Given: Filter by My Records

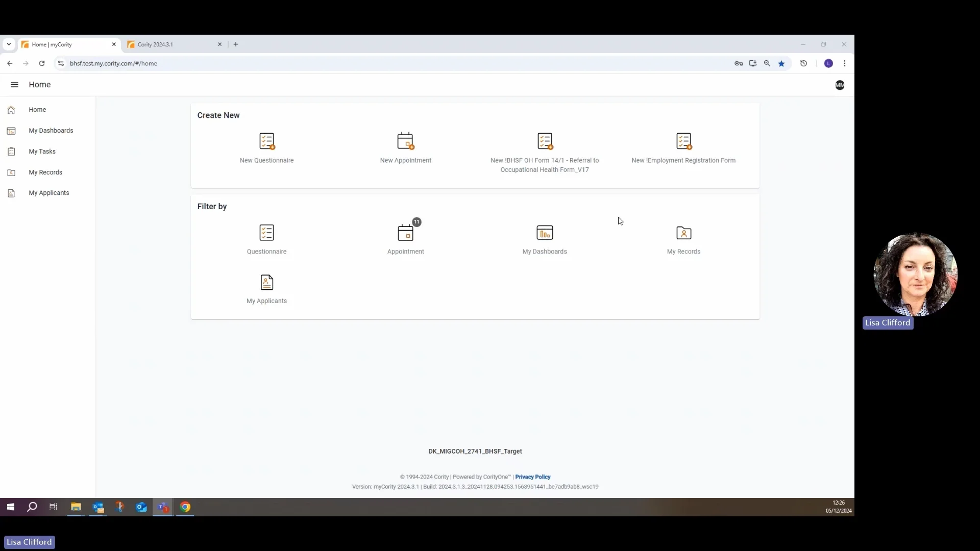Looking at the screenshot, I should point(684,238).
